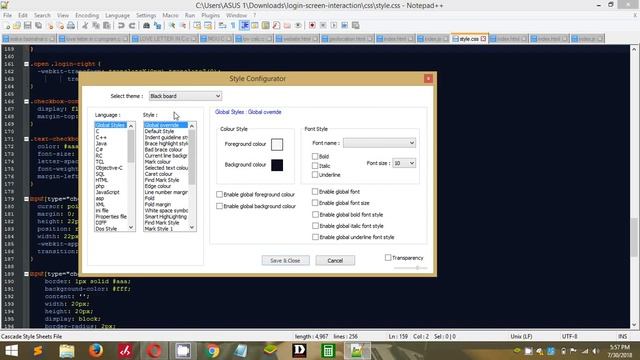
Task: Check Enable global italic font style
Action: 315,226
